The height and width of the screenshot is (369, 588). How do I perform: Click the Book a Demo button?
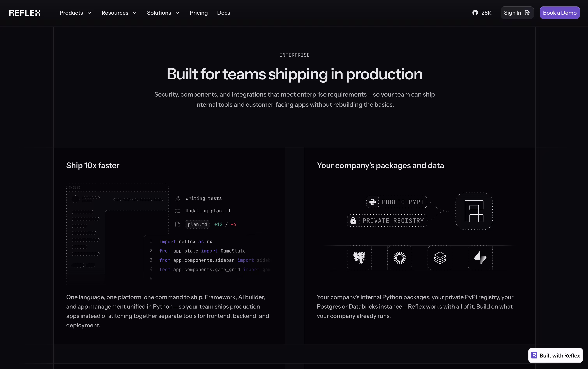tap(560, 13)
